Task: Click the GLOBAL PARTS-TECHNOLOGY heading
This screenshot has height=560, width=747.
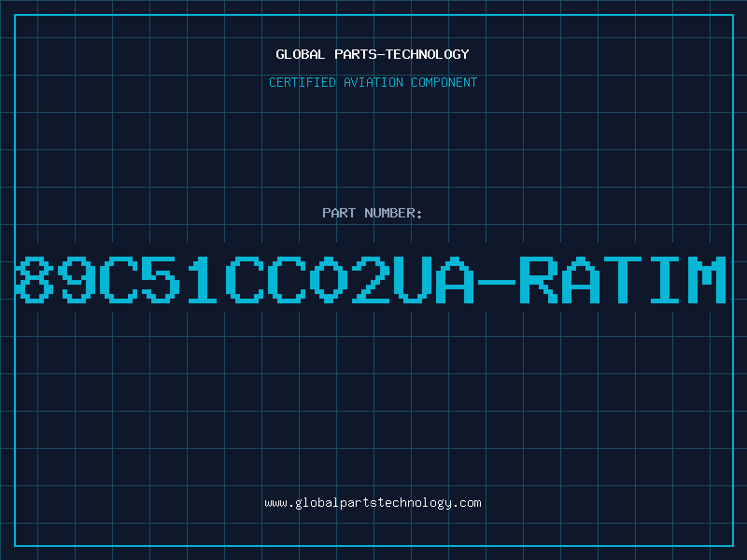Action: click(x=373, y=54)
